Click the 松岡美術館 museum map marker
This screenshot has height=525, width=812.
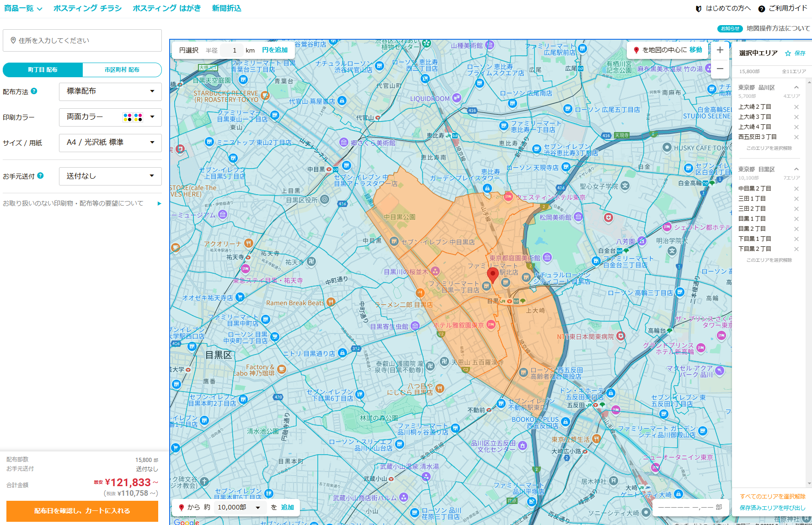point(578,217)
